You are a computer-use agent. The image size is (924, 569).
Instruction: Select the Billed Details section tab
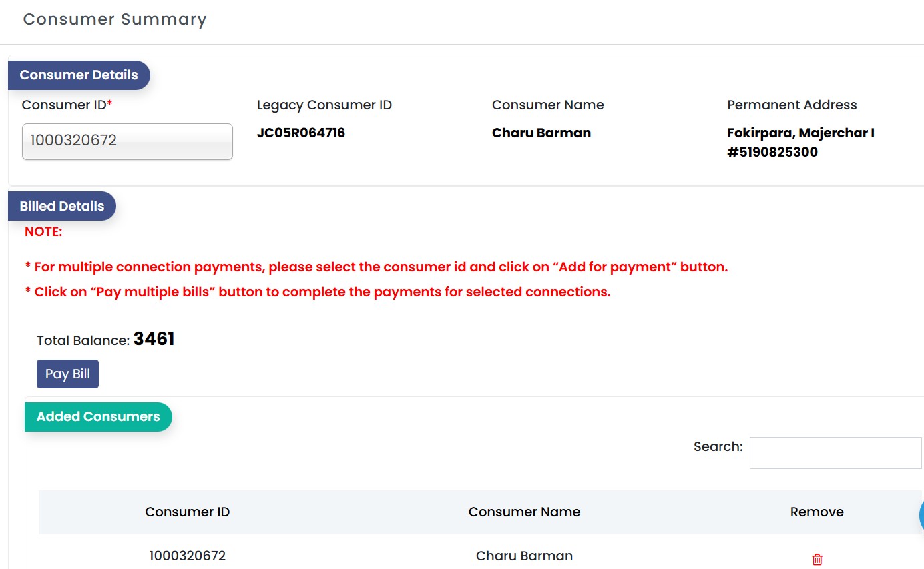coord(62,207)
